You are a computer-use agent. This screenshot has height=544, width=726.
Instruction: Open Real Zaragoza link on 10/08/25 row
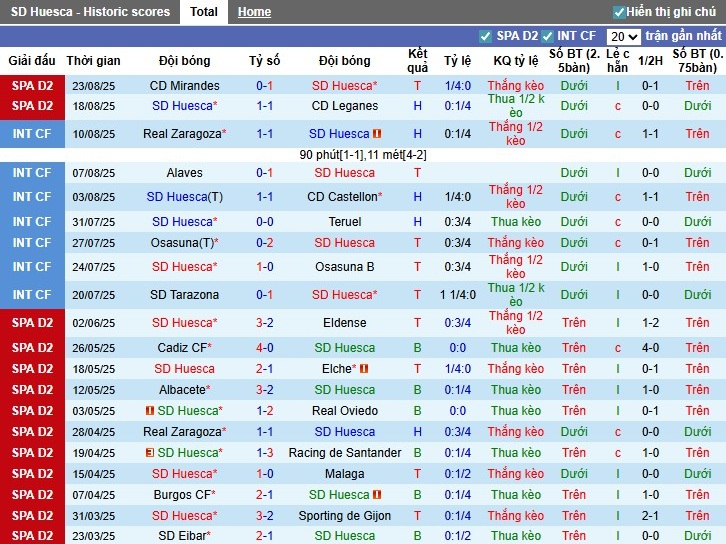[x=184, y=134]
